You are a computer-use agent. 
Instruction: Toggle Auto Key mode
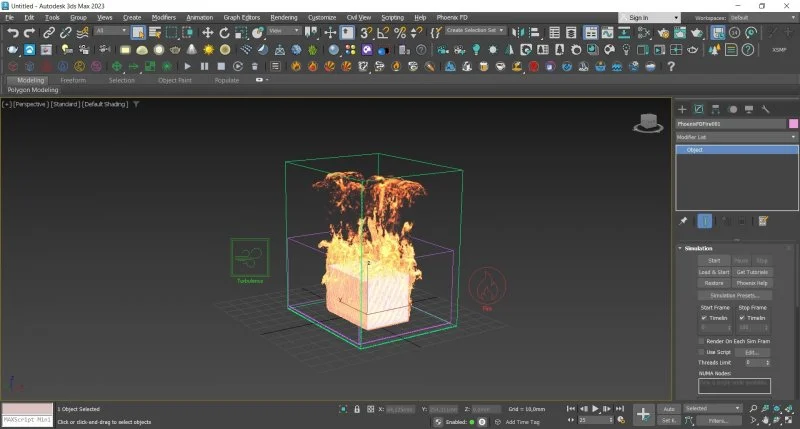coord(669,409)
